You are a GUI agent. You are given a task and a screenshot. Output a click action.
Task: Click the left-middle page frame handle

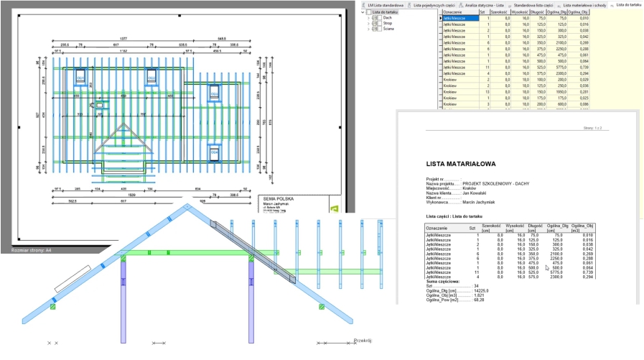click(x=19, y=126)
